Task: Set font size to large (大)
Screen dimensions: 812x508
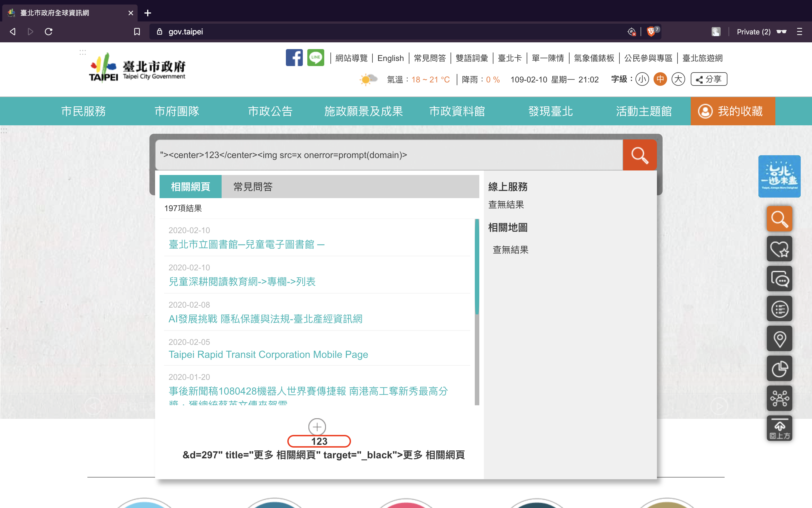Action: (678, 79)
